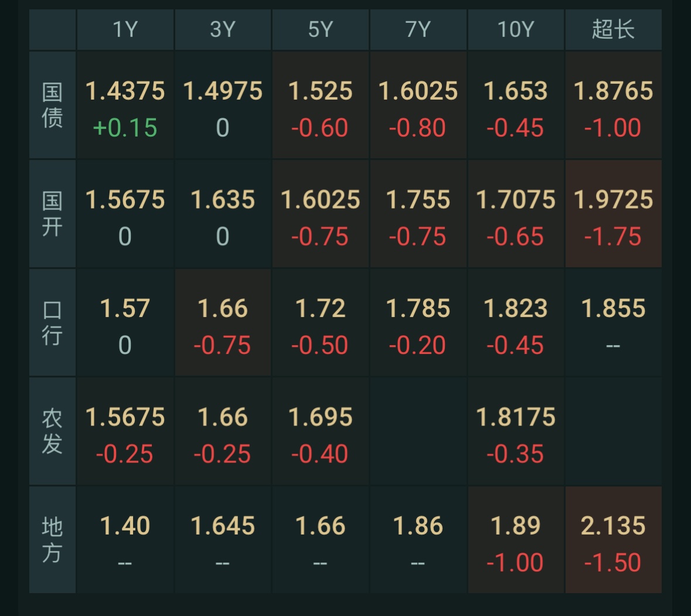Select the 1Y column header

point(125,29)
